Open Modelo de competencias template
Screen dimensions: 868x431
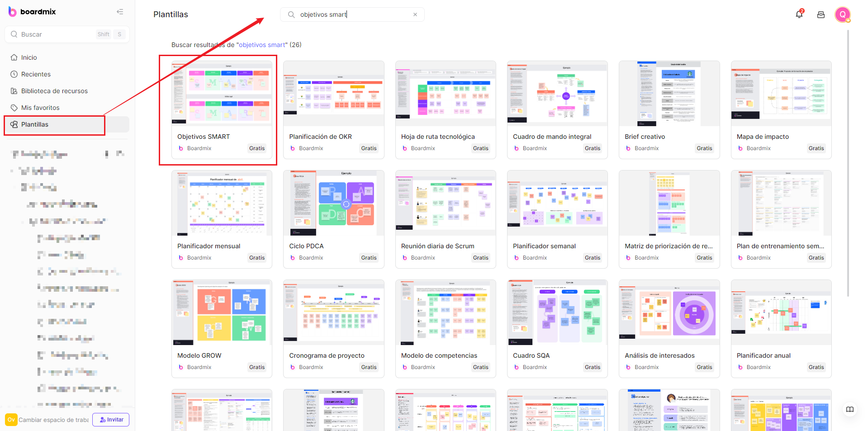click(446, 329)
